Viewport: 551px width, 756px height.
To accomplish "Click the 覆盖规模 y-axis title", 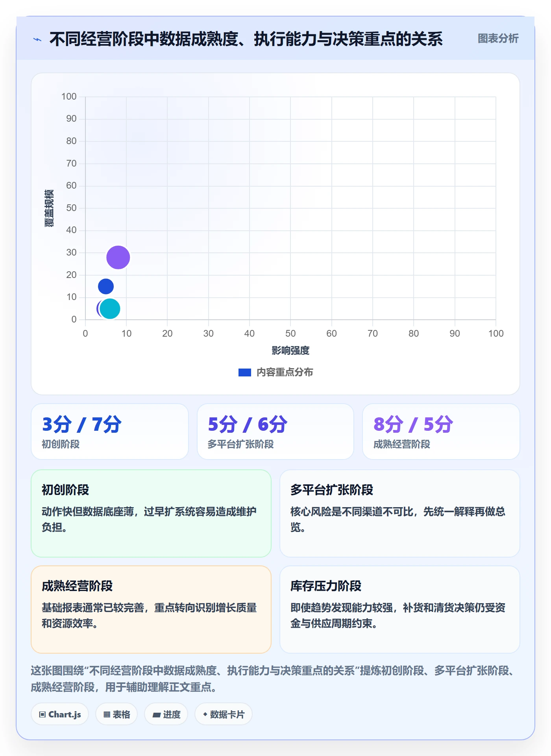I will pyautogui.click(x=49, y=208).
